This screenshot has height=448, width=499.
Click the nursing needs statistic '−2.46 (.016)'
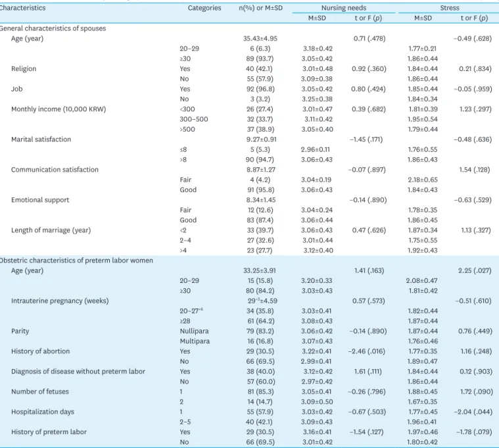367,351
